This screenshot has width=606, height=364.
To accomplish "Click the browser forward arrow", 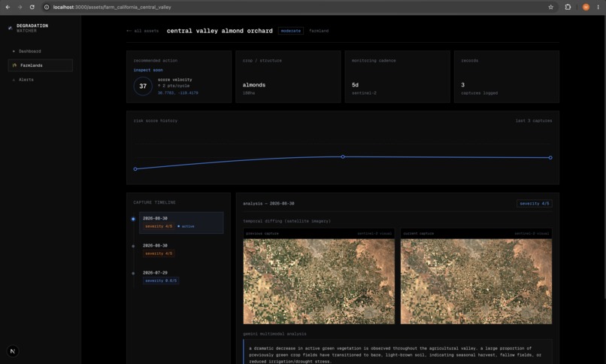I will pyautogui.click(x=20, y=7).
